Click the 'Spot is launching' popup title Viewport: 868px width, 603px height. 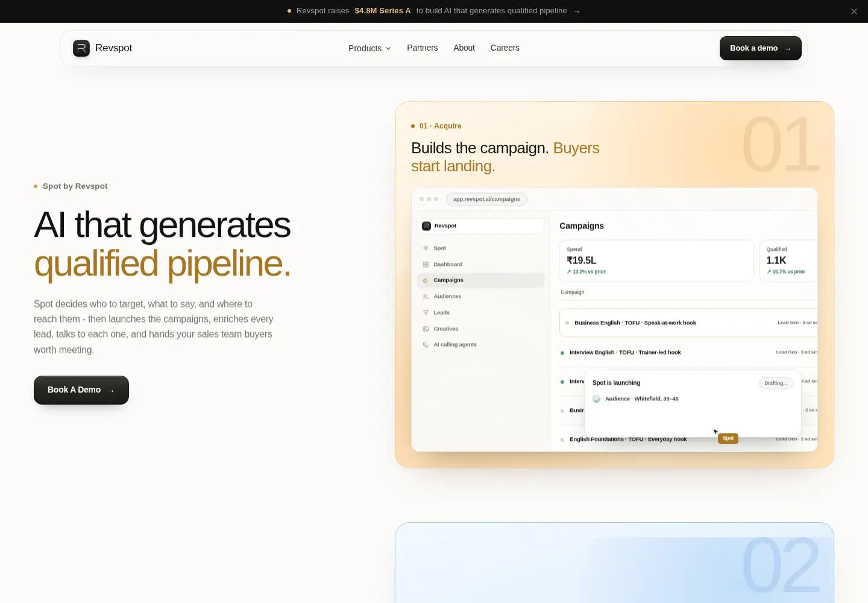click(617, 383)
